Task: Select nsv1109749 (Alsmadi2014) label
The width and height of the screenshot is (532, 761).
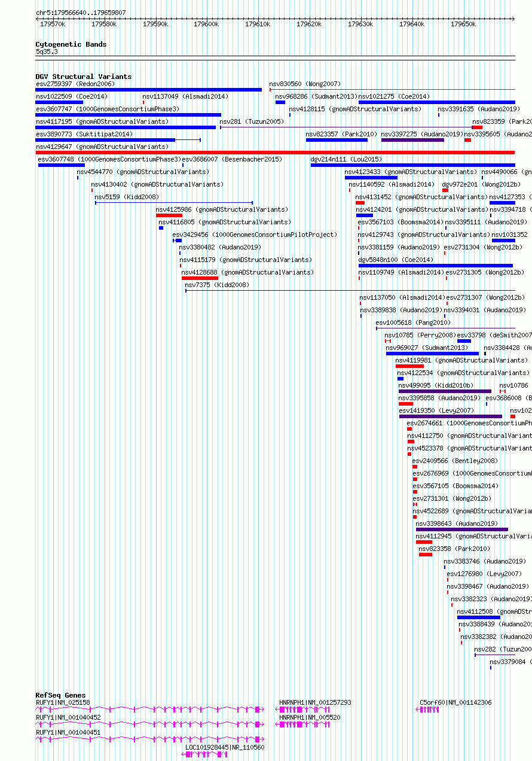Action: (401, 272)
